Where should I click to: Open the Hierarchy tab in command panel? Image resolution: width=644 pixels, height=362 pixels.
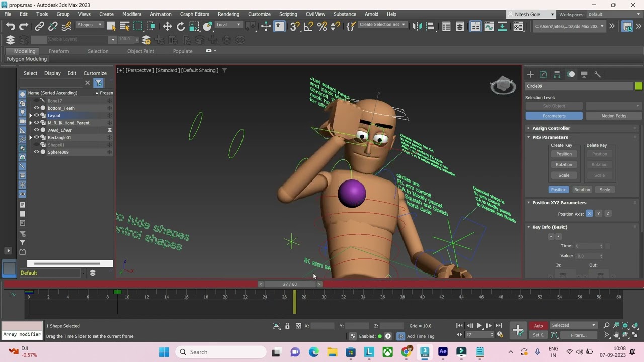557,74
